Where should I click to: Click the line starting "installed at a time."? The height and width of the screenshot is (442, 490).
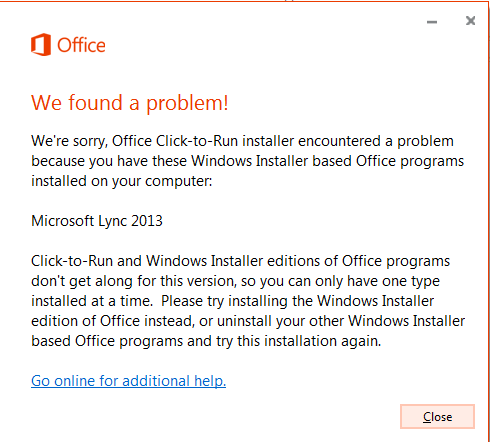pyautogui.click(x=232, y=301)
